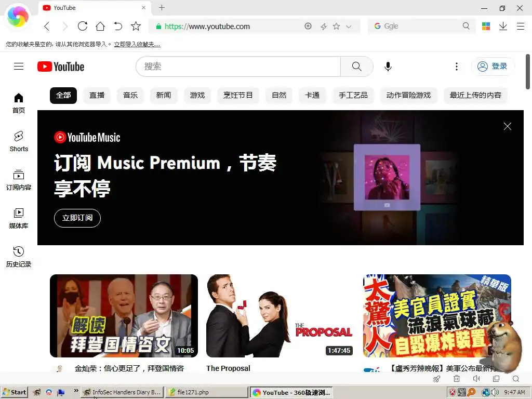Switch to InfoSec Handlers Diary taskbar window
532x399 pixels.
point(122,392)
